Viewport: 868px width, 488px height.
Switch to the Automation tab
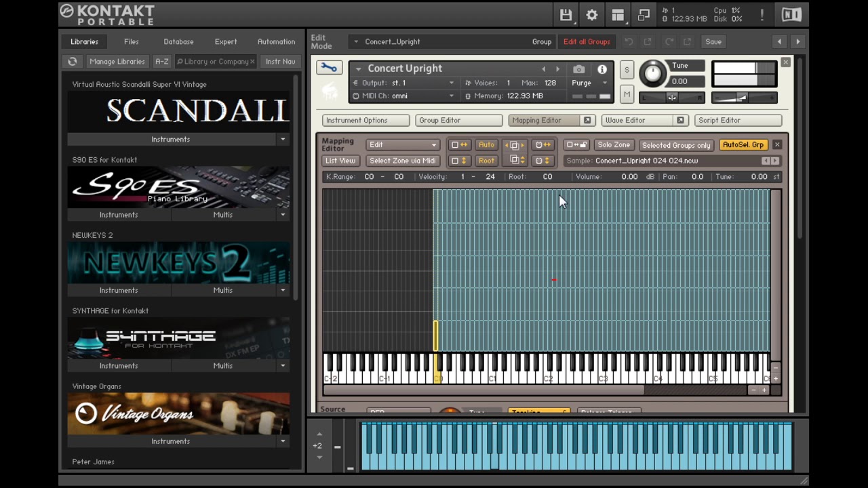coord(276,42)
